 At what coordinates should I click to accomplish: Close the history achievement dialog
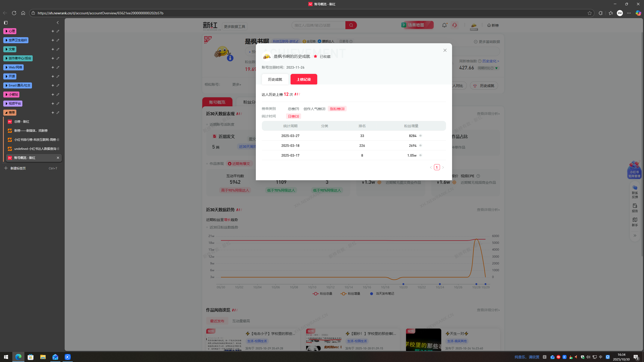445,50
